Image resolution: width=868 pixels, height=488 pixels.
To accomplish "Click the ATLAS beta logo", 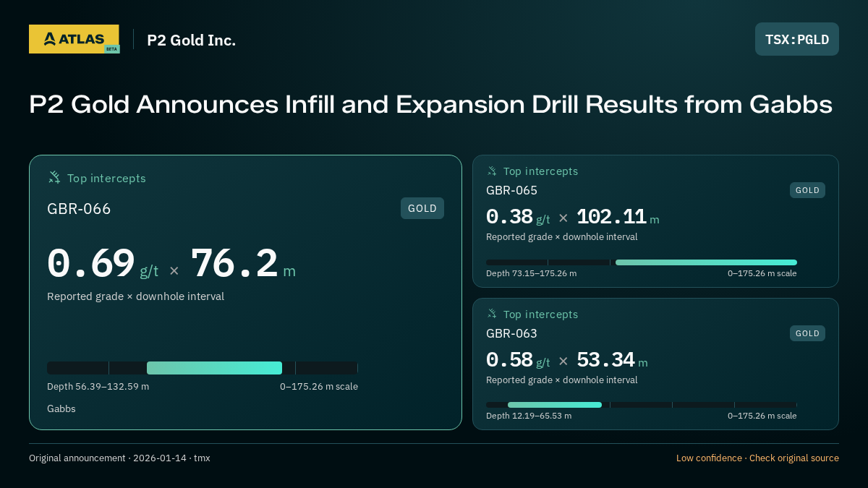I will point(75,39).
